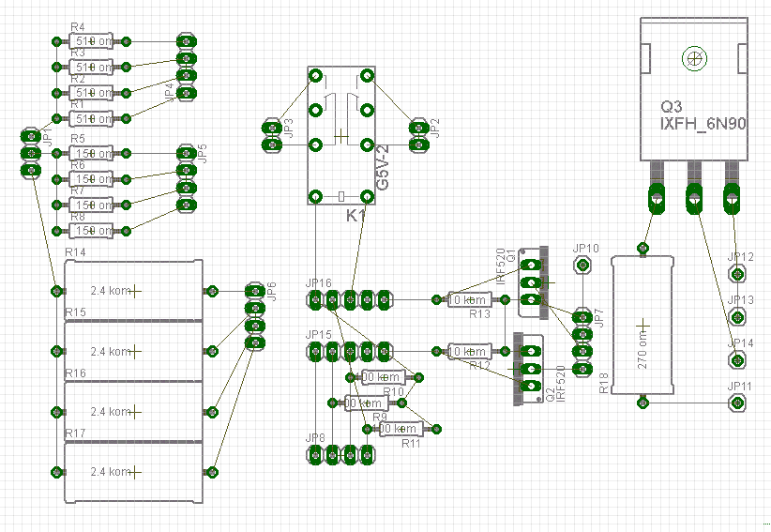Select the bottom pad of the R18 resistor
771x532 pixels.
[x=642, y=403]
